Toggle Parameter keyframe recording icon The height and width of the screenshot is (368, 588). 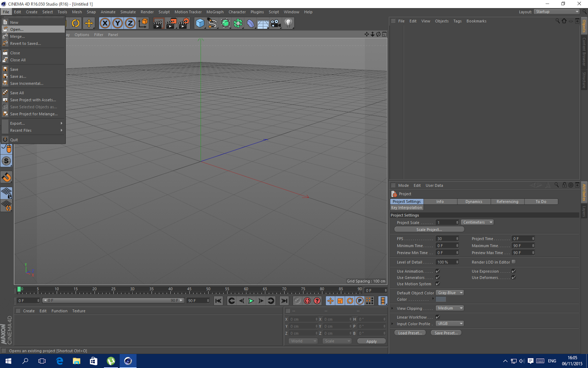click(x=360, y=301)
